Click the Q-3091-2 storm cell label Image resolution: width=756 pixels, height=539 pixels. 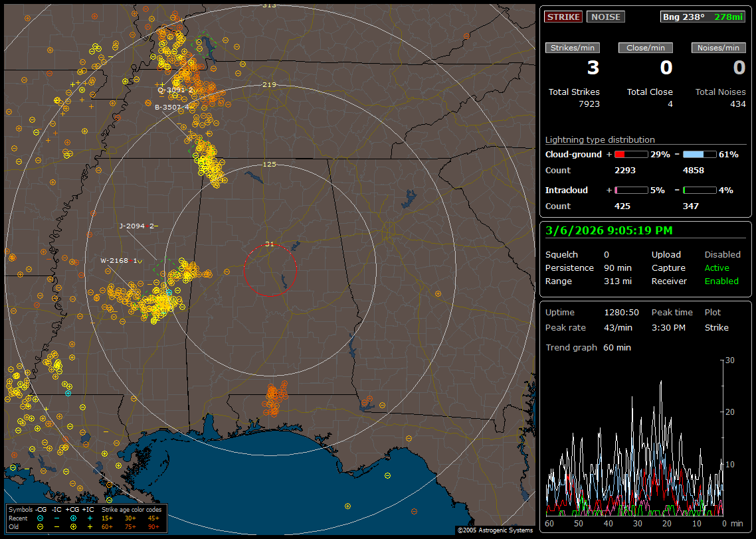pos(175,90)
